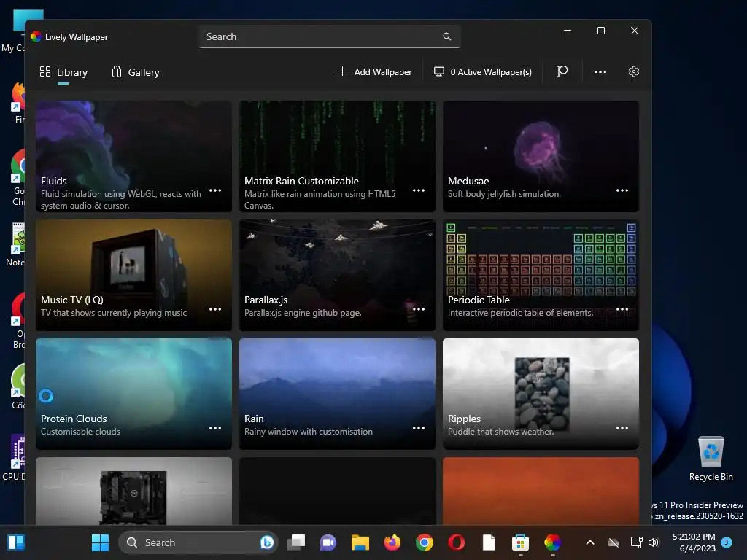This screenshot has width=747, height=560.
Task: Open Bing chat icon in taskbar search
Action: click(267, 542)
